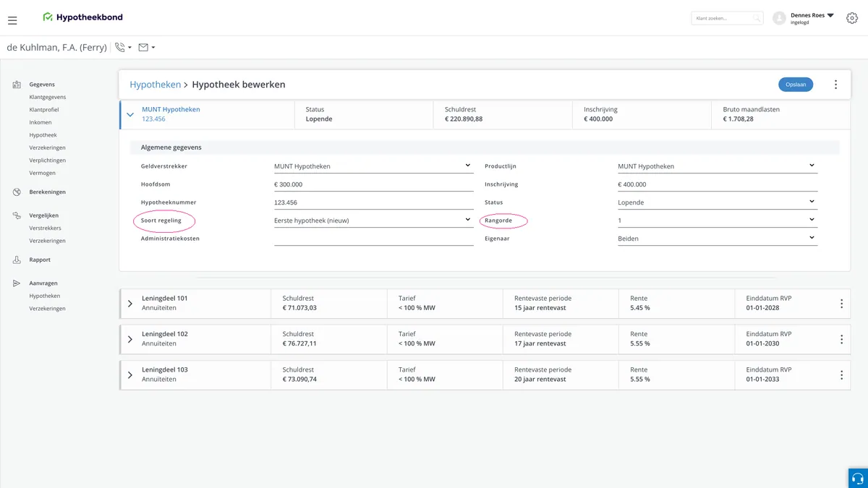This screenshot has height=488, width=868.
Task: Open the Geldverstrekker dropdown
Action: click(x=373, y=166)
